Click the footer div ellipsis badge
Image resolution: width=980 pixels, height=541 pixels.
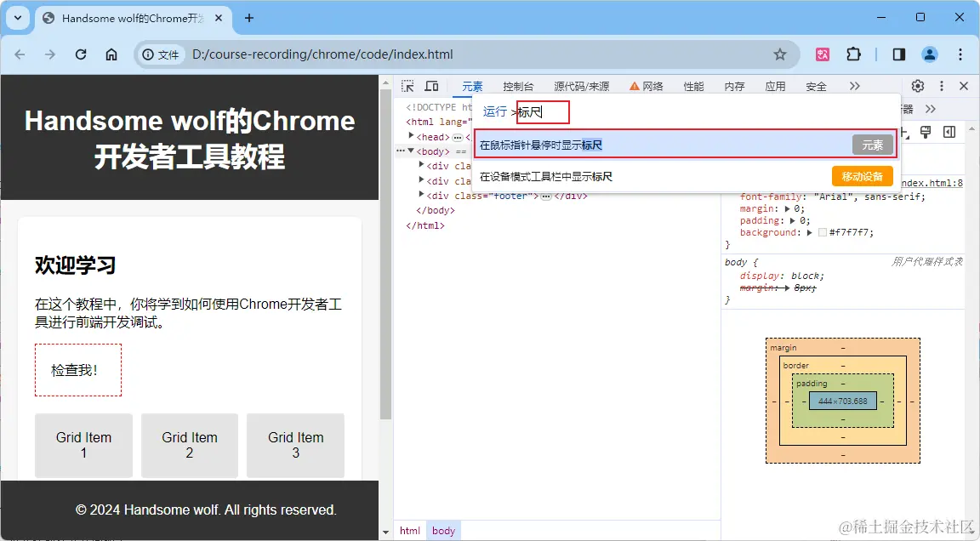pyautogui.click(x=545, y=196)
